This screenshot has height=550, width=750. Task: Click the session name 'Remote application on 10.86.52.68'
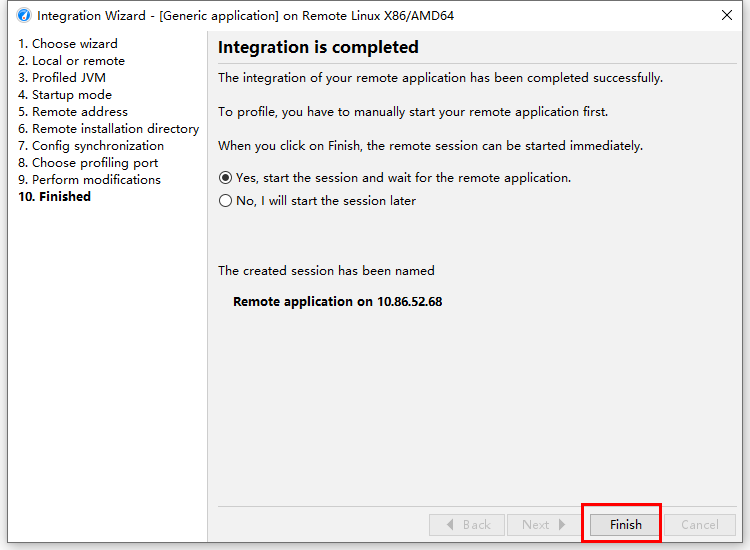pos(338,302)
